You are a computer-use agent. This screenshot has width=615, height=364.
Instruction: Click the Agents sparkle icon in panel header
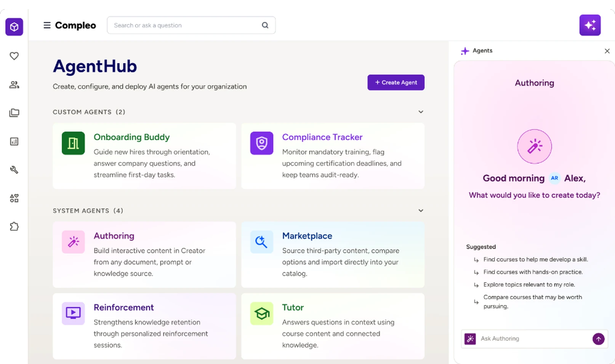(465, 51)
